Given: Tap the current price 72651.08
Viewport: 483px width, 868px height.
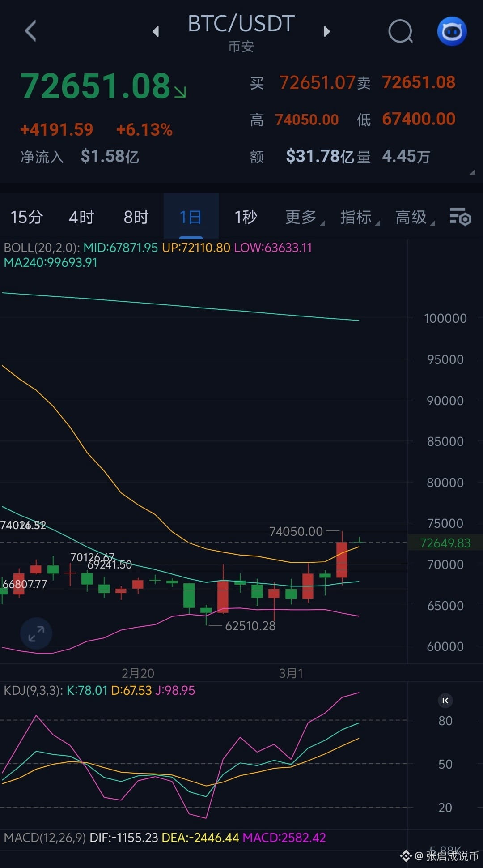Looking at the screenshot, I should [96, 86].
